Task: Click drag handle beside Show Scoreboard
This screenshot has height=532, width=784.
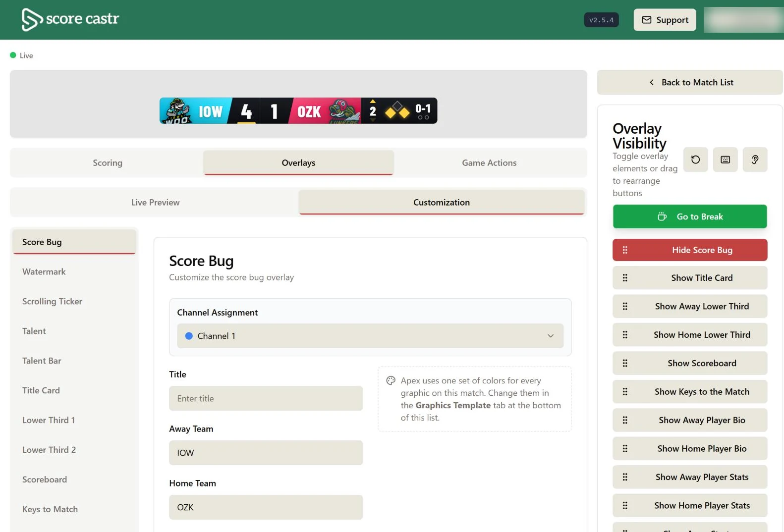Action: coord(625,363)
